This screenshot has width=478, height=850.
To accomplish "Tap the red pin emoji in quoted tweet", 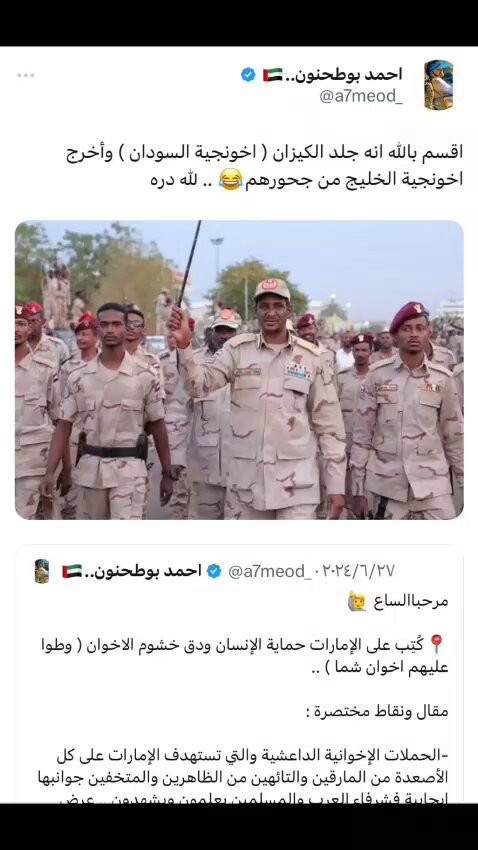I will 436,645.
